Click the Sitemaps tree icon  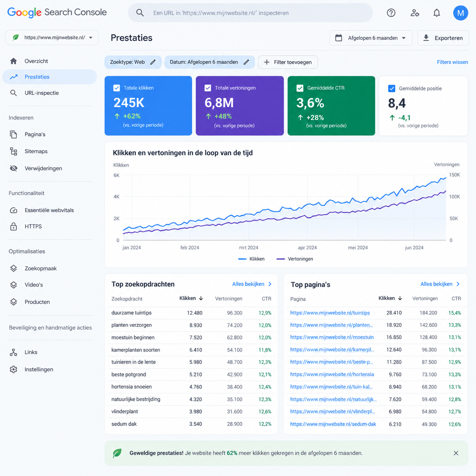14,151
